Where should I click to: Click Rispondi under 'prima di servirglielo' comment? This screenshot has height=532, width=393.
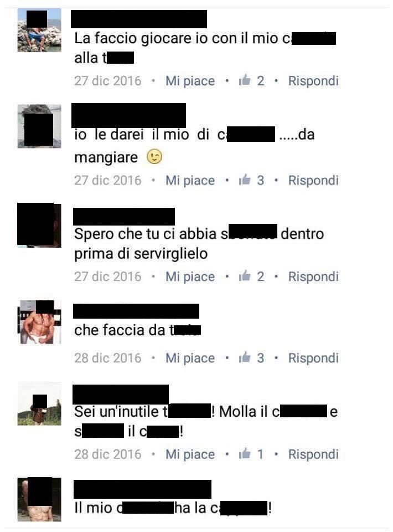tap(313, 277)
